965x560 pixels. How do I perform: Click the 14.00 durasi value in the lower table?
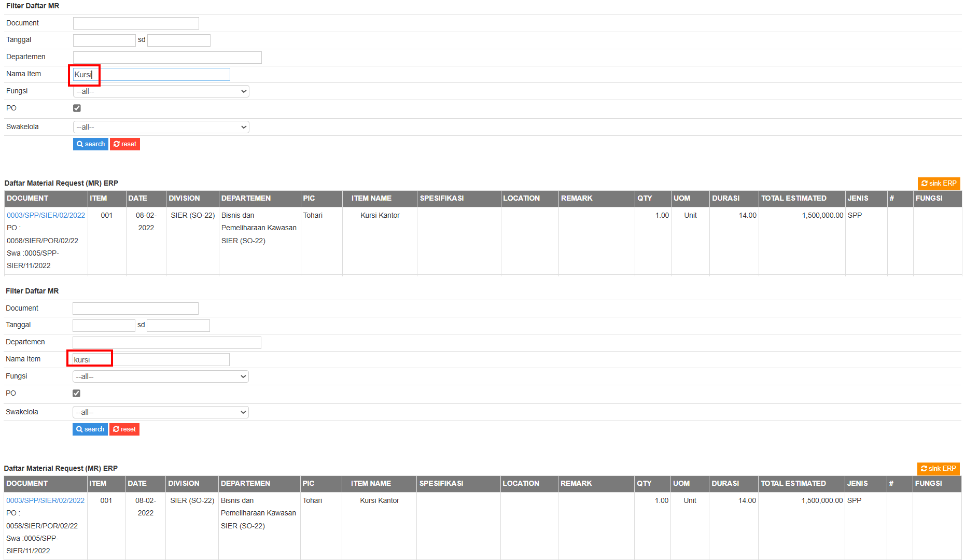747,500
